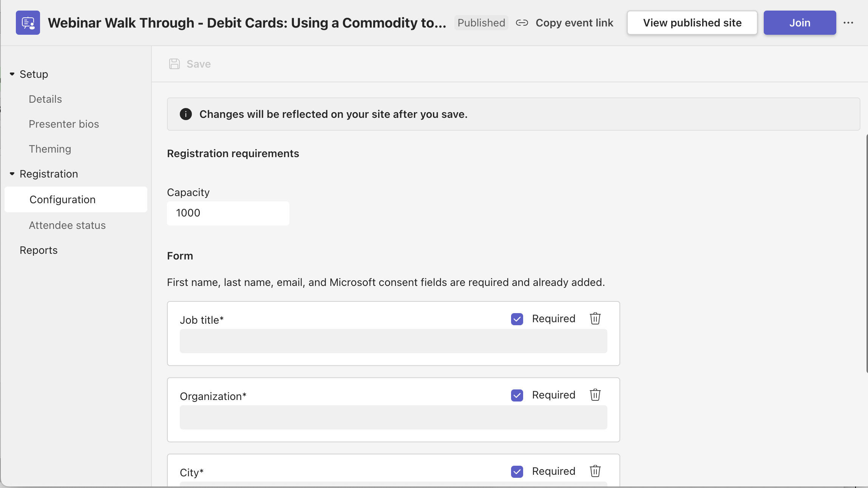Image resolution: width=868 pixels, height=488 pixels.
Task: Select the Configuration tab under Registration
Action: pos(62,199)
